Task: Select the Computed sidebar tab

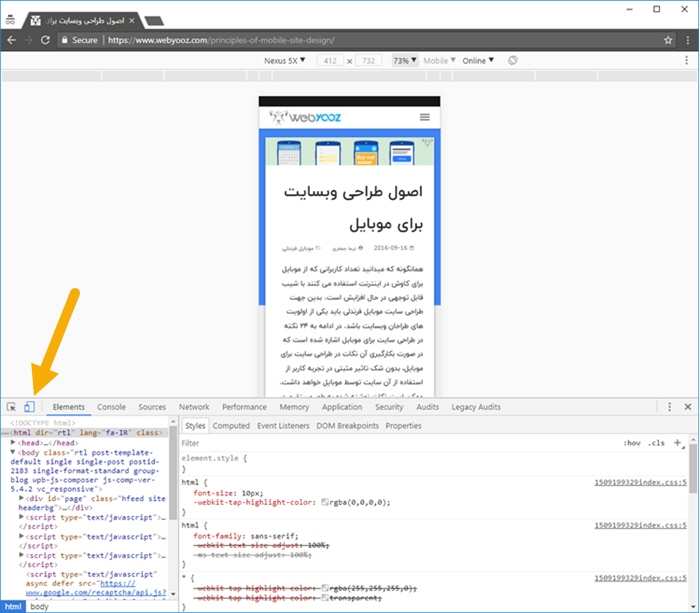Action: point(231,425)
